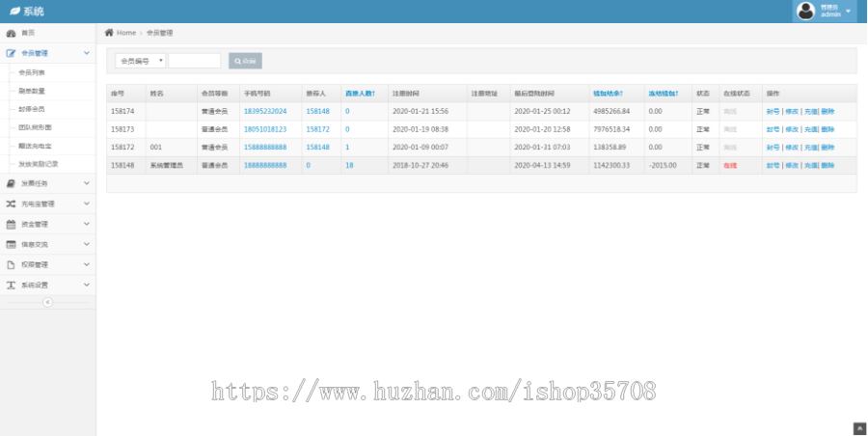Open 刷单数量 submenu item
This screenshot has width=868, height=436.
[x=32, y=91]
